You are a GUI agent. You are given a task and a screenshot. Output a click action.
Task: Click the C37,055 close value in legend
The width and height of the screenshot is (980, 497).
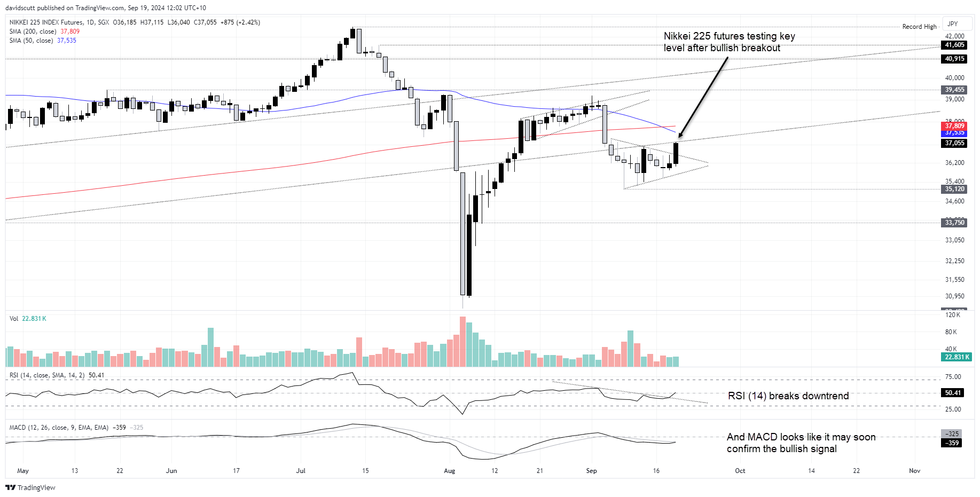coord(205,22)
